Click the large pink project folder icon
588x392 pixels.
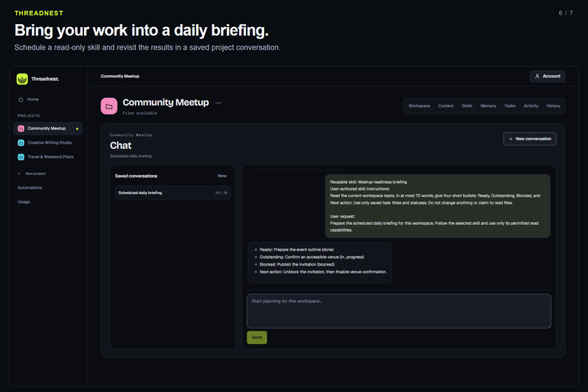coord(109,106)
